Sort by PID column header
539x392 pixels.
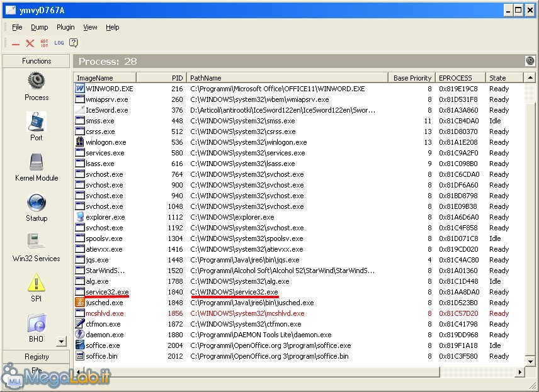pos(161,78)
